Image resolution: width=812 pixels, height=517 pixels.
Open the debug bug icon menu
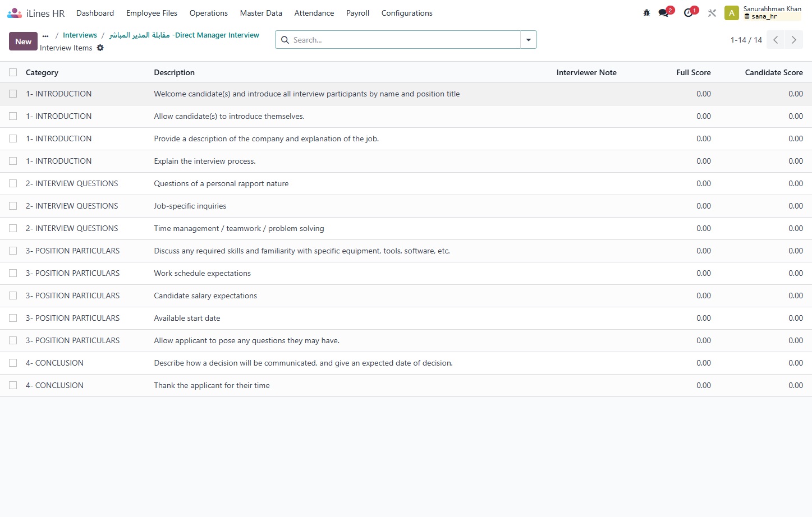point(646,13)
